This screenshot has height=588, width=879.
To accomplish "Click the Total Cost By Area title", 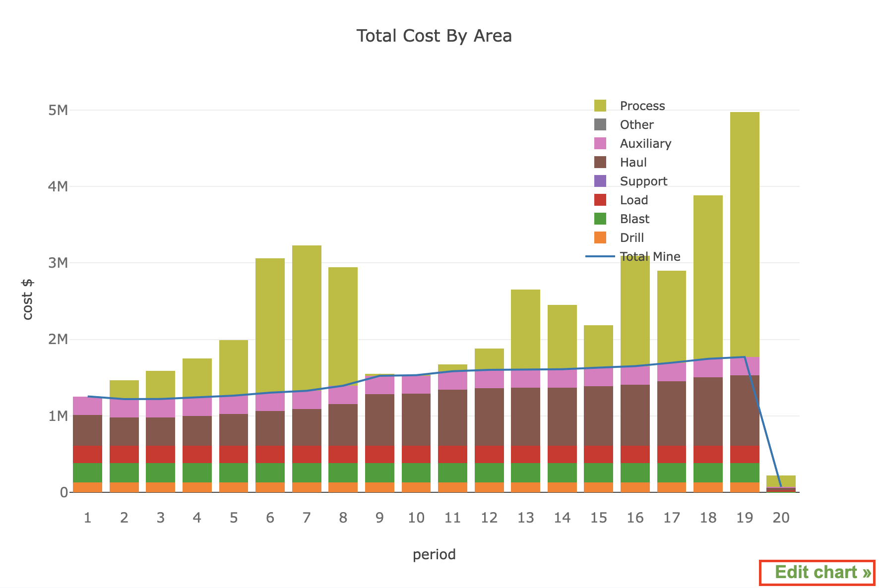I will (x=434, y=36).
